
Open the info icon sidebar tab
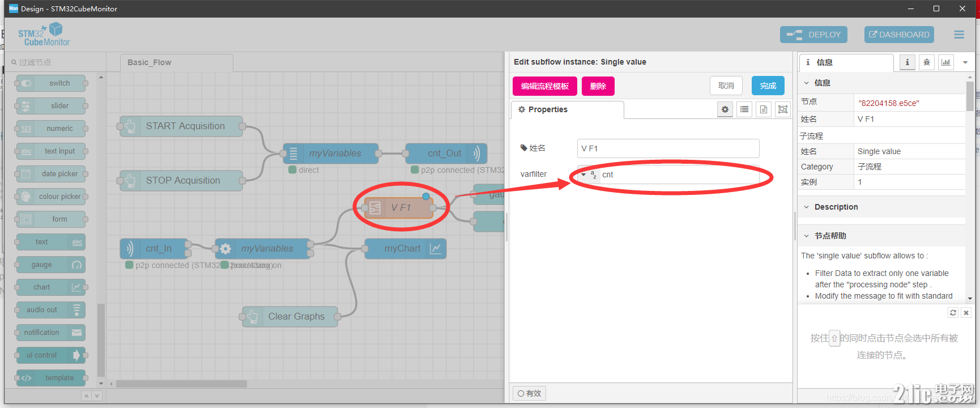pyautogui.click(x=907, y=62)
